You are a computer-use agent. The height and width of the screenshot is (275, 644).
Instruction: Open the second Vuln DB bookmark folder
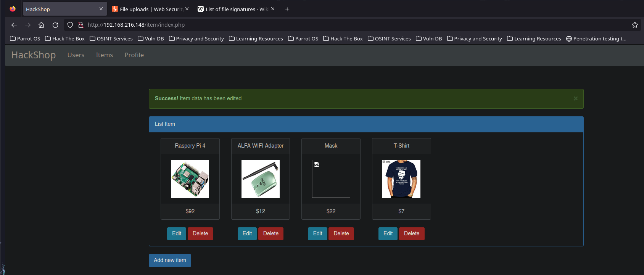[429, 39]
